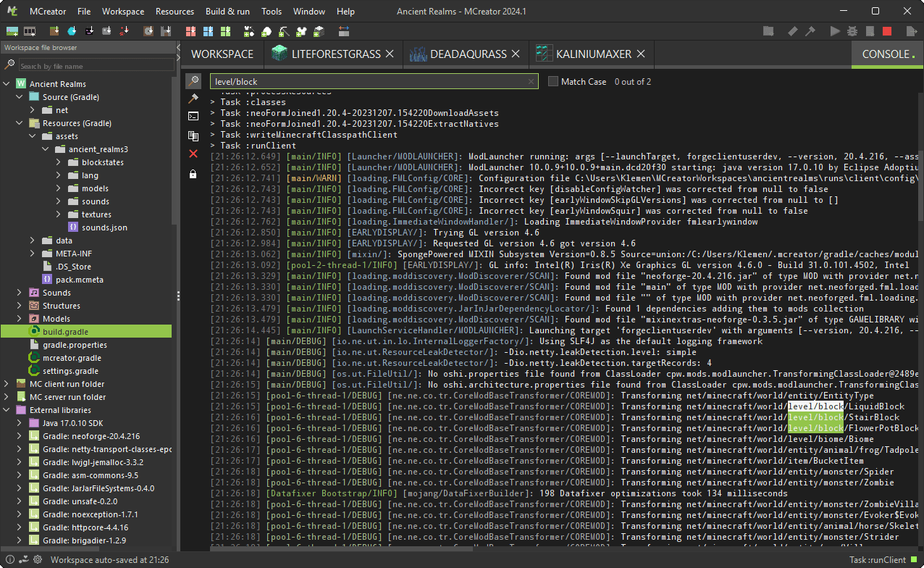Screen dimensions: 924x568
Task: Open the Help menu
Action: tap(345, 11)
